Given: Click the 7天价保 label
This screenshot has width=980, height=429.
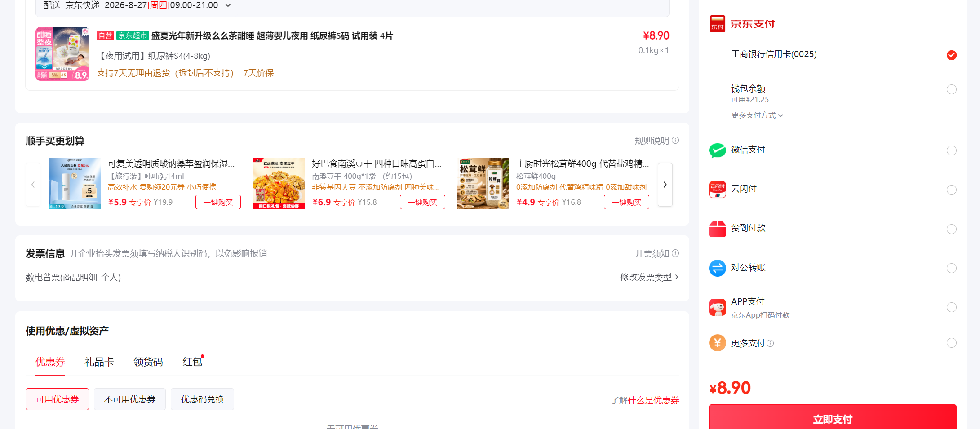Looking at the screenshot, I should tap(258, 73).
